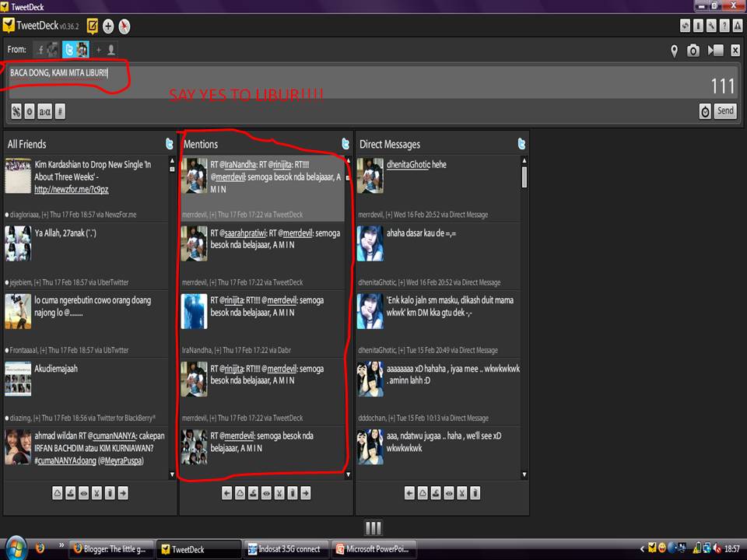Open settings via the wrench icon
747x560 pixels.
(x=711, y=26)
